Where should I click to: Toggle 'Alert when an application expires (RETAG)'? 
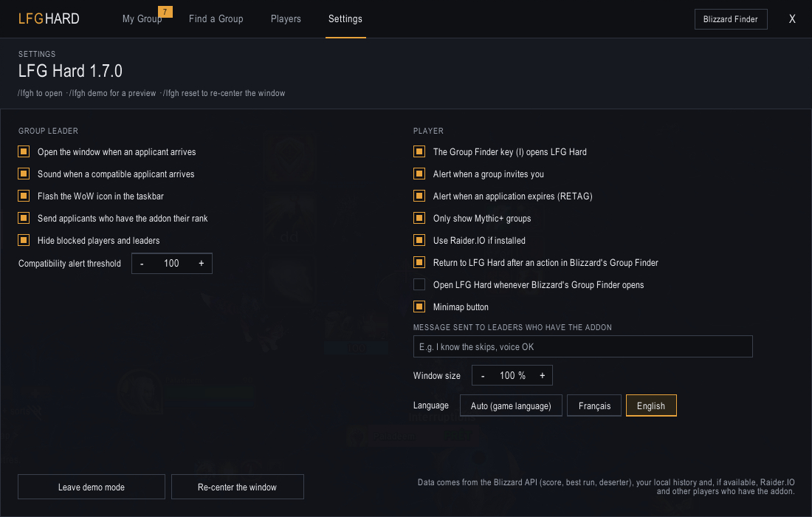419,196
